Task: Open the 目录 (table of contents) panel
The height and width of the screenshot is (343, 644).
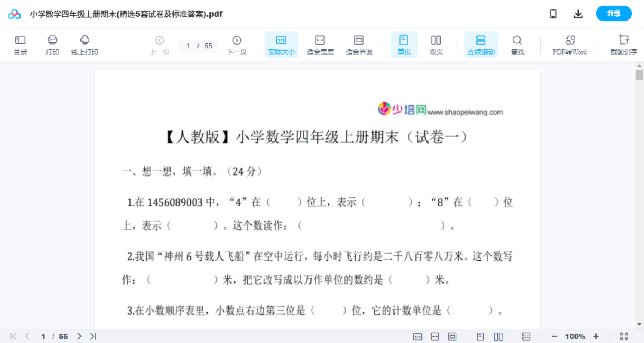Action: coord(20,45)
